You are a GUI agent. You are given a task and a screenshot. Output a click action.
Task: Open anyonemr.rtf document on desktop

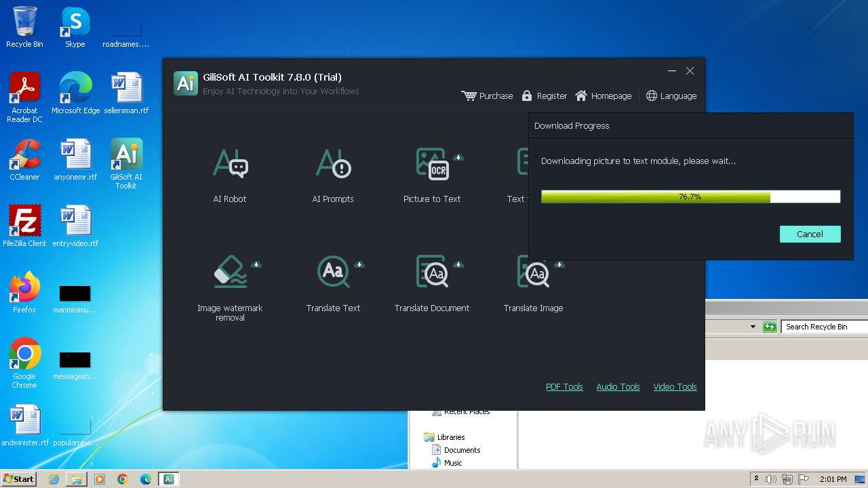tap(75, 160)
